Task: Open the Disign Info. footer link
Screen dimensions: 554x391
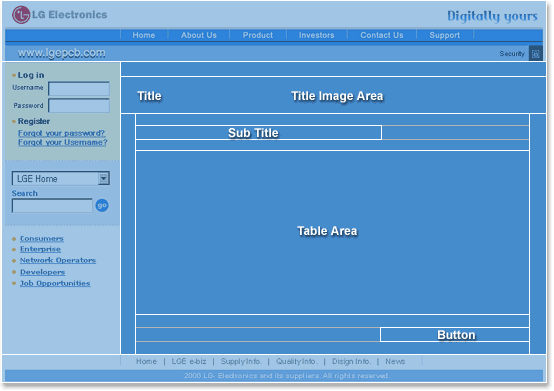Action: pyautogui.click(x=352, y=361)
